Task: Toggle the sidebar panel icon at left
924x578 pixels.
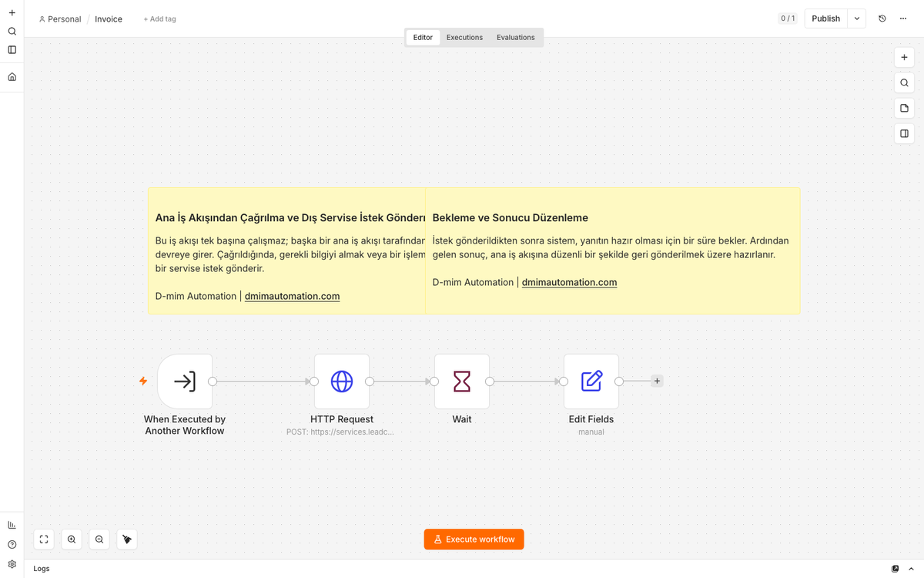Action: click(12, 50)
